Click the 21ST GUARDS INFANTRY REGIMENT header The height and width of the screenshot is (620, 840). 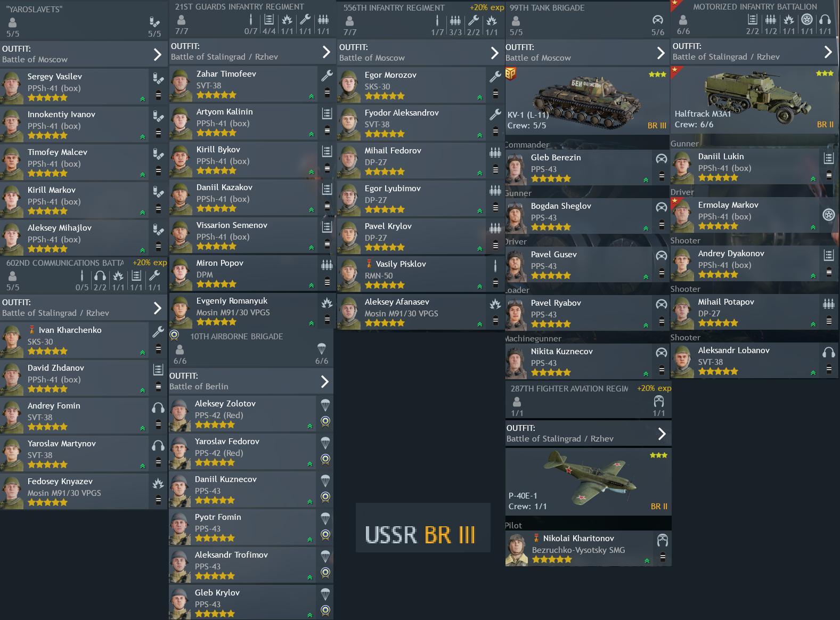pyautogui.click(x=240, y=7)
